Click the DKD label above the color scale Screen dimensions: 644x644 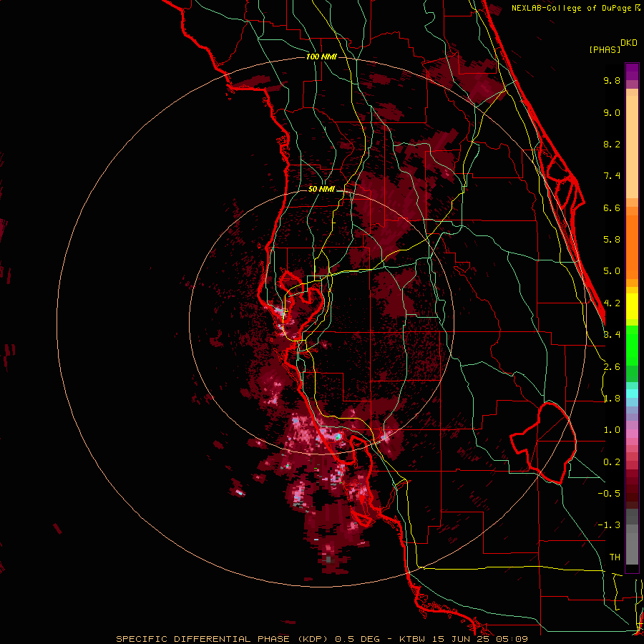coord(629,43)
